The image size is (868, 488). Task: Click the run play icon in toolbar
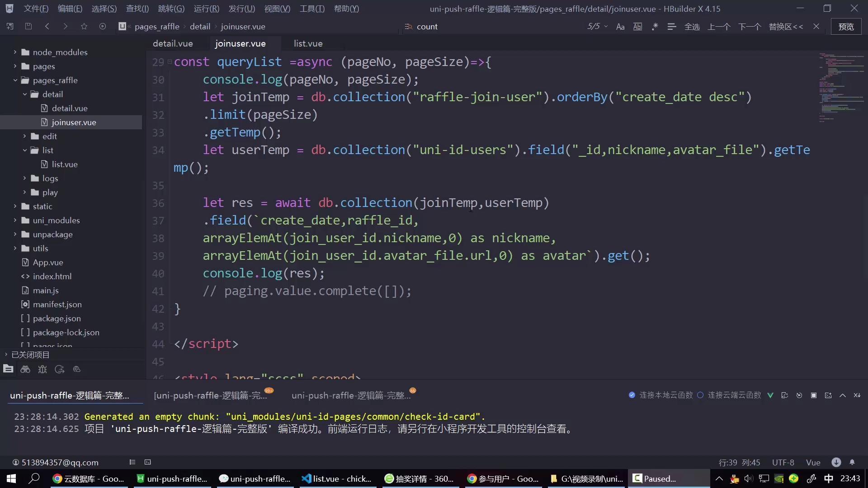[x=103, y=27]
